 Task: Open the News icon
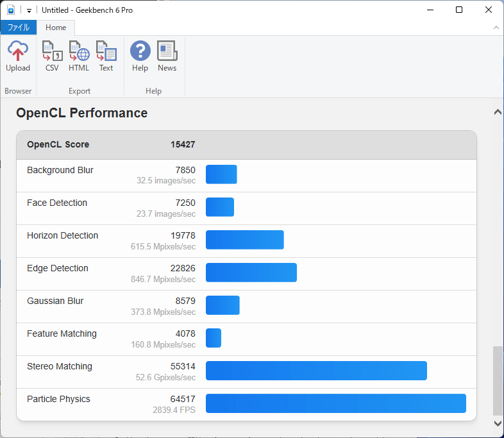(x=167, y=56)
